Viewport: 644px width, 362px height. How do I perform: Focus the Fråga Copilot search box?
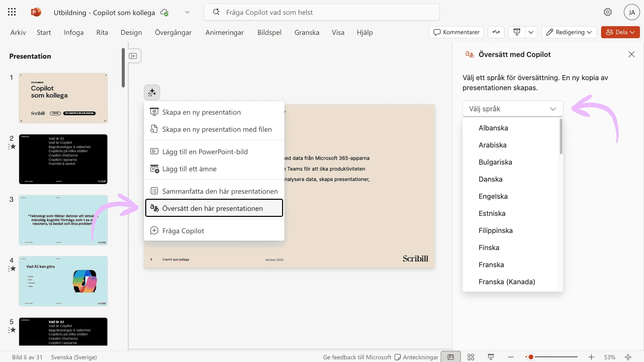321,12
